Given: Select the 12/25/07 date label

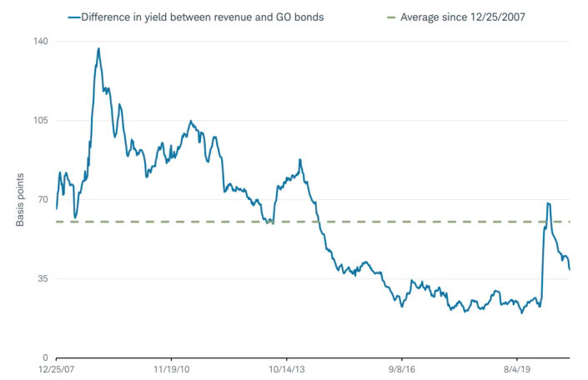Looking at the screenshot, I should pos(55,367).
